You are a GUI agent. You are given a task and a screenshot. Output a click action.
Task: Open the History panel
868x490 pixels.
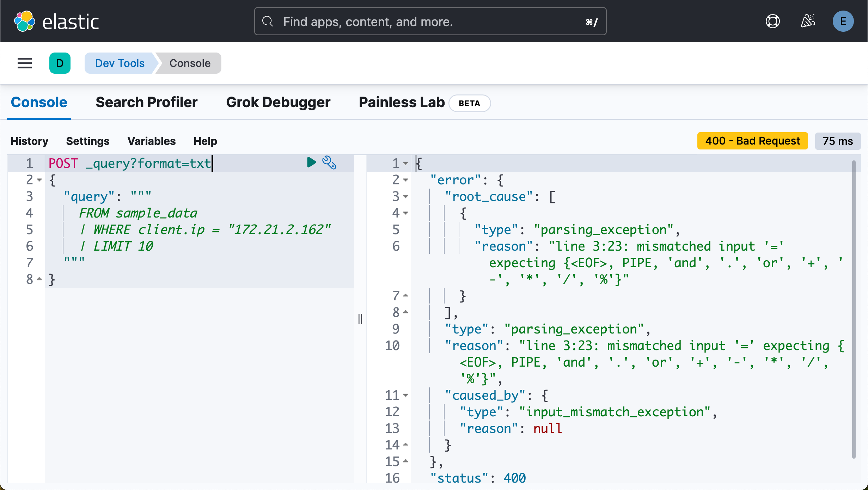pos(29,141)
